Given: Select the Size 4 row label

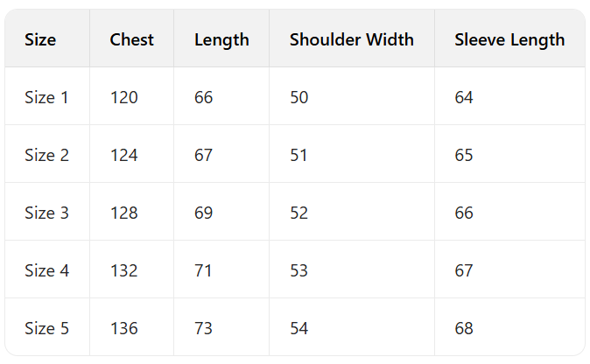Looking at the screenshot, I should point(46,270).
